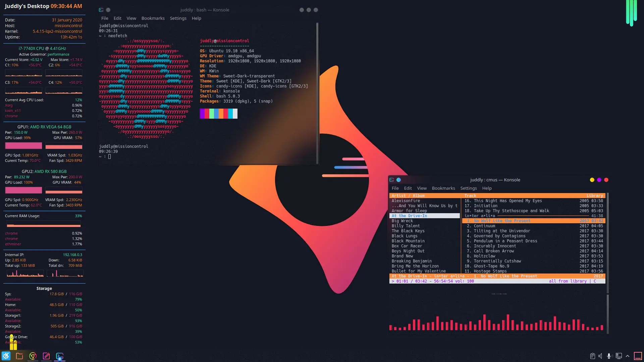Click the grey pin dot in the bash Konsole title bar
The image size is (644, 362).
(108, 10)
